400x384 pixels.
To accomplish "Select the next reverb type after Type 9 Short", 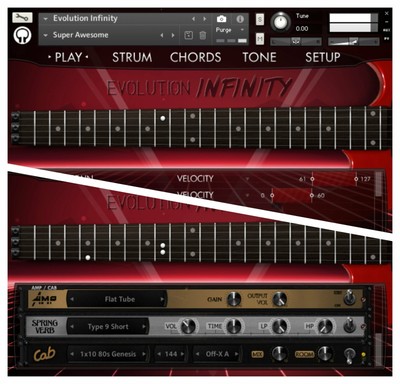I will point(144,327).
